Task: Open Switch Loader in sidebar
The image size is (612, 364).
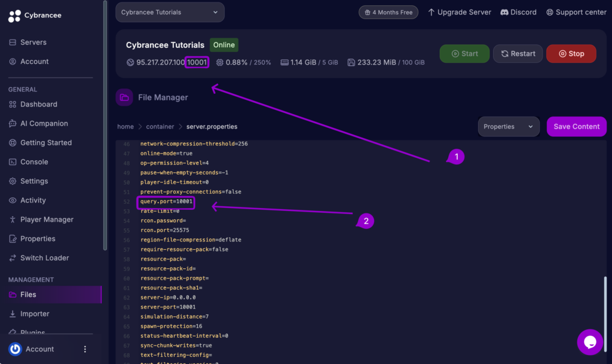Action: 44,258
